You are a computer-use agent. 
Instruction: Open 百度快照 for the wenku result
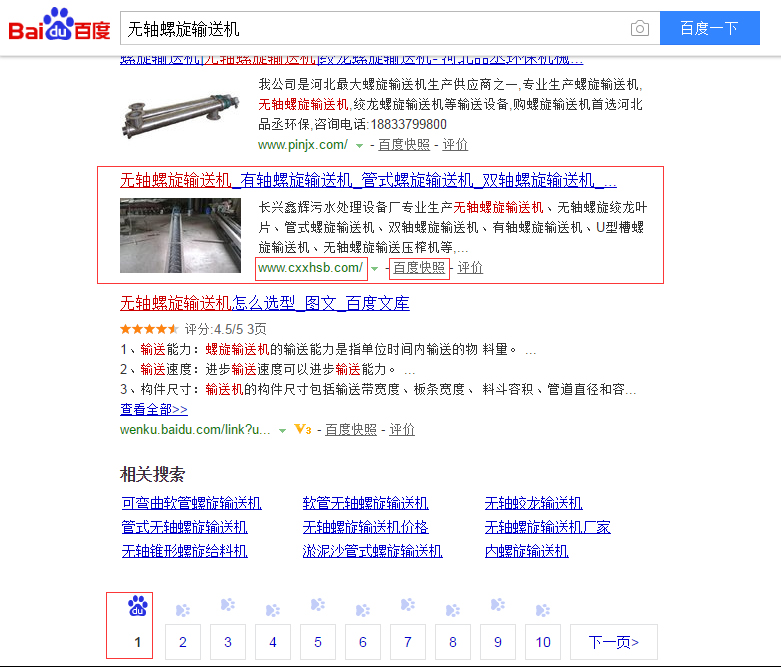[351, 429]
